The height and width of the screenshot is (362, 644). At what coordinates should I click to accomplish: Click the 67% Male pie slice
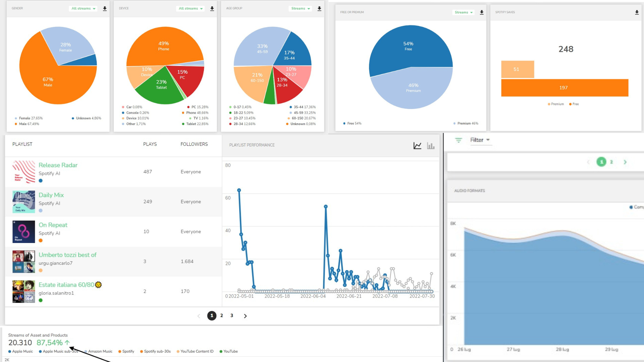tap(48, 82)
